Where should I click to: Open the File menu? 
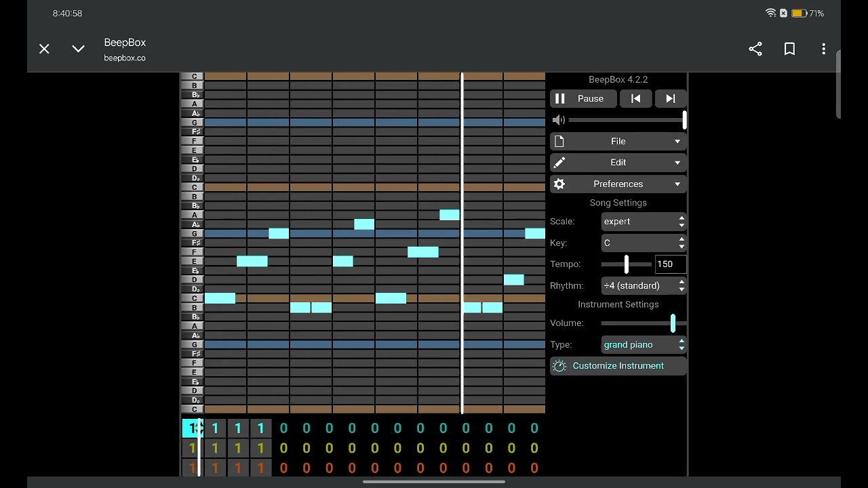[618, 142]
